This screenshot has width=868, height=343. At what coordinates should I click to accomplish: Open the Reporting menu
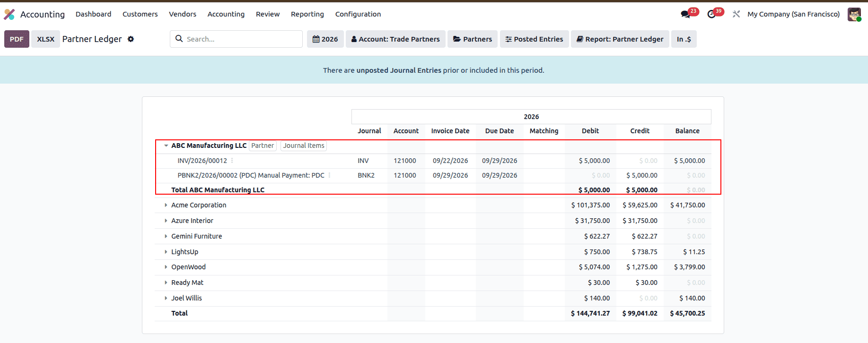tap(307, 14)
